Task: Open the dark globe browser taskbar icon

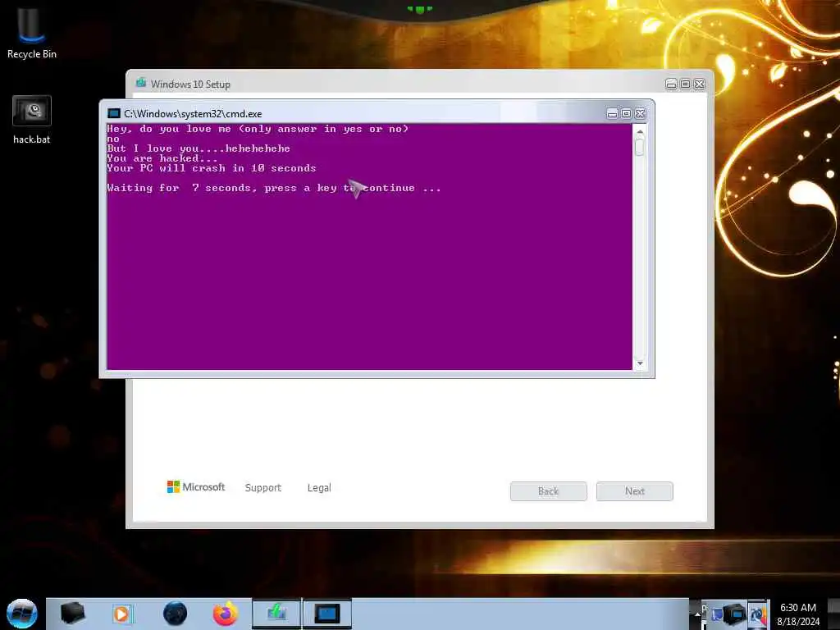Action: point(176,614)
